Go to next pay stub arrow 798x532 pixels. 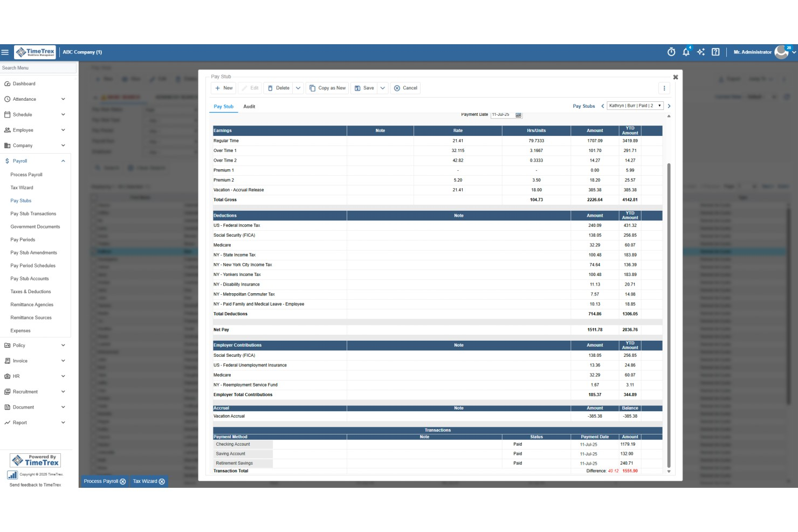tap(669, 106)
